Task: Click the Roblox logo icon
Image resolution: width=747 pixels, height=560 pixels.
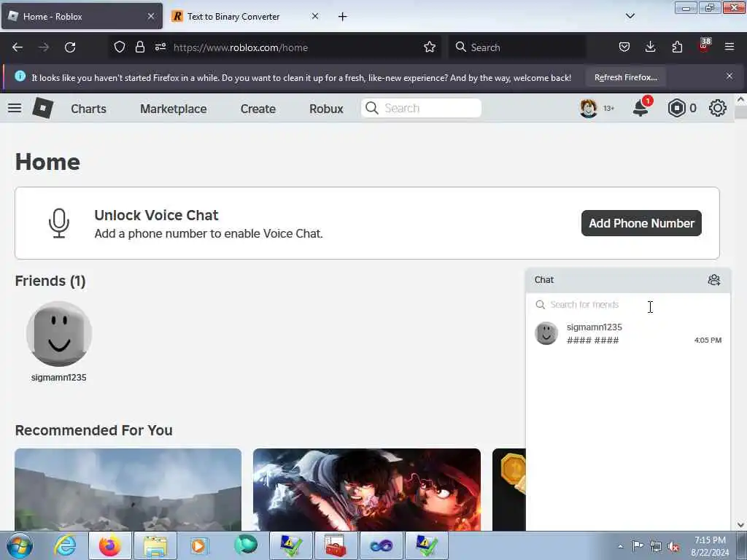Action: [42, 108]
